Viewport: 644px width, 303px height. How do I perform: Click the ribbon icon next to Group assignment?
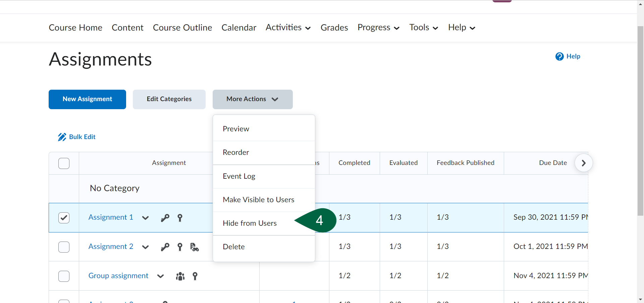[x=195, y=276]
